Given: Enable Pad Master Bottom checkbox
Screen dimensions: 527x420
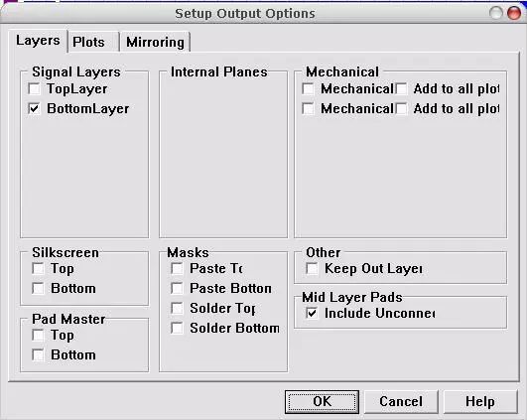Looking at the screenshot, I should (x=38, y=355).
